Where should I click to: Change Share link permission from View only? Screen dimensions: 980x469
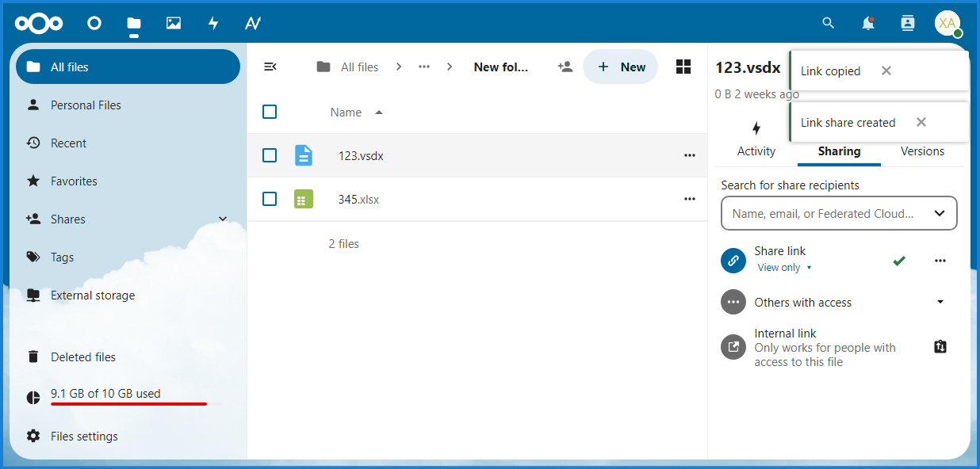click(x=784, y=267)
